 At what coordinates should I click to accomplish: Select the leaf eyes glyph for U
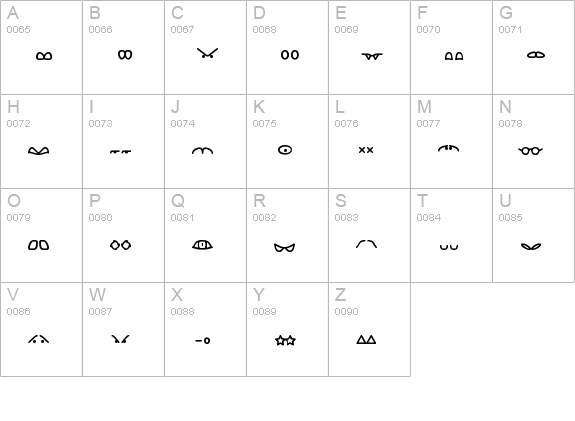tap(531, 246)
